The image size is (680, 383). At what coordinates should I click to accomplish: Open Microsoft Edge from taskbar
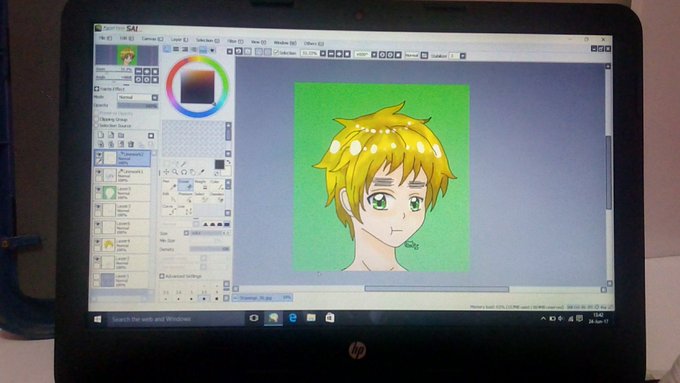click(x=292, y=318)
